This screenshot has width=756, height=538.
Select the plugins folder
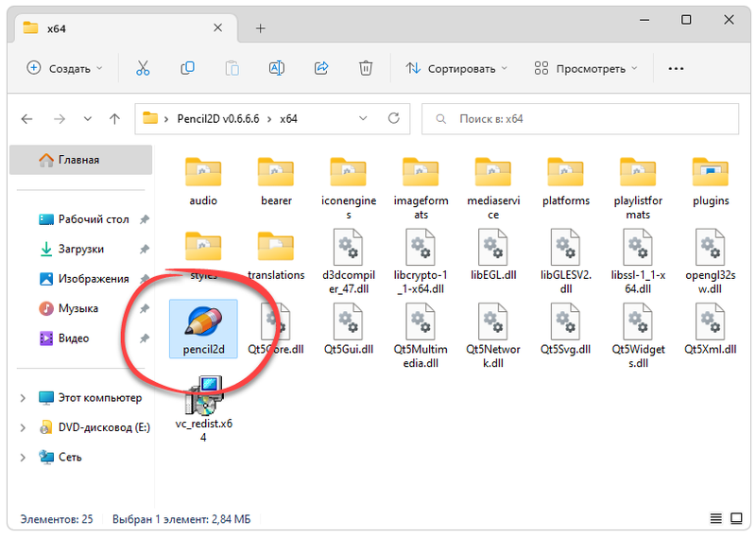[x=711, y=182]
